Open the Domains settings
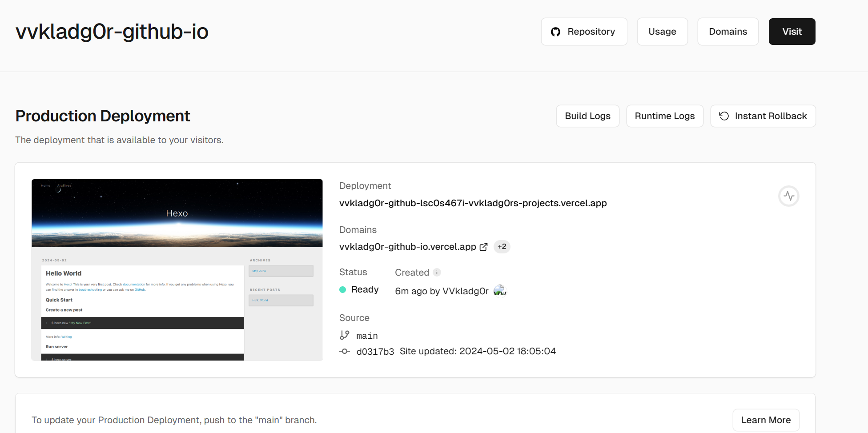 coord(727,32)
